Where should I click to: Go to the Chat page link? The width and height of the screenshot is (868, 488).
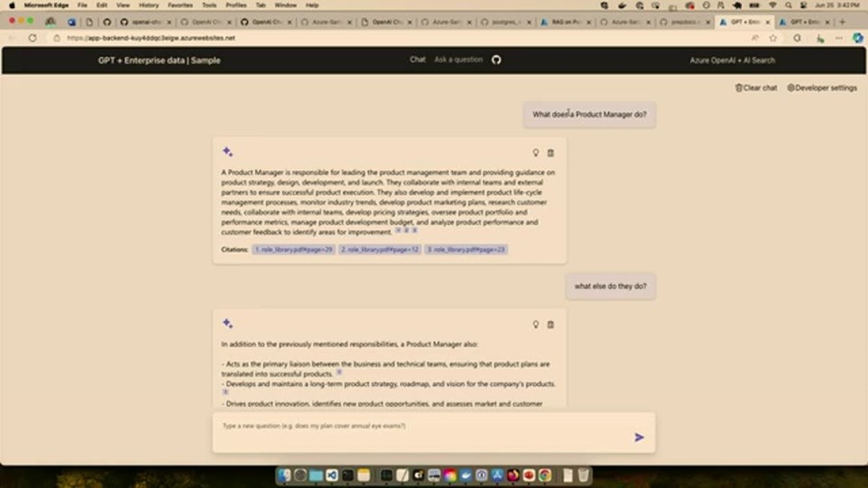click(418, 59)
